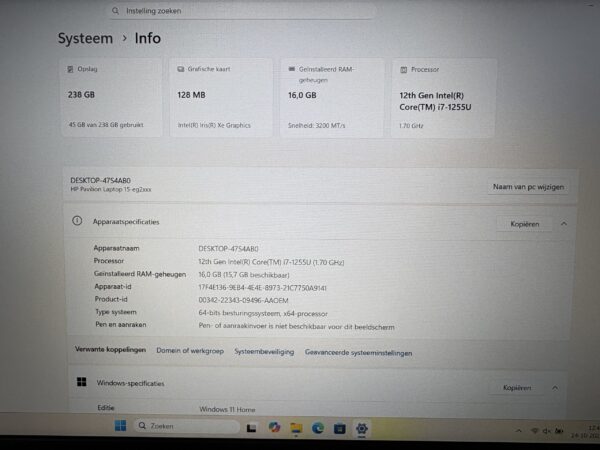Open the Processor i7-1255U card
The image size is (600, 450).
[443, 98]
